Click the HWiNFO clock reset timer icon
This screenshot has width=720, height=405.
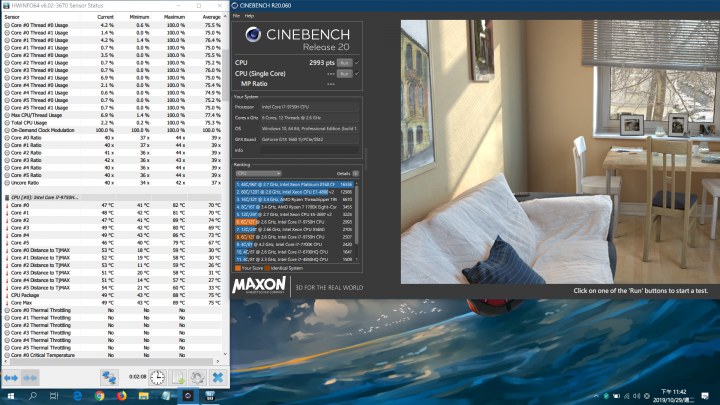click(157, 377)
